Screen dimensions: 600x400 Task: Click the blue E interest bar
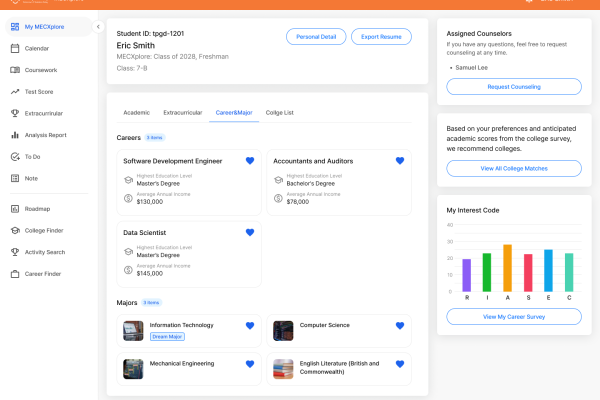548,271
